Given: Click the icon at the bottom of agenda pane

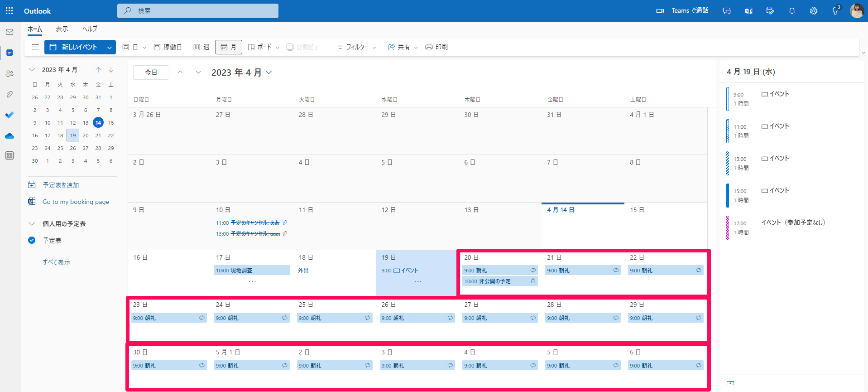Looking at the screenshot, I should pyautogui.click(x=730, y=383).
